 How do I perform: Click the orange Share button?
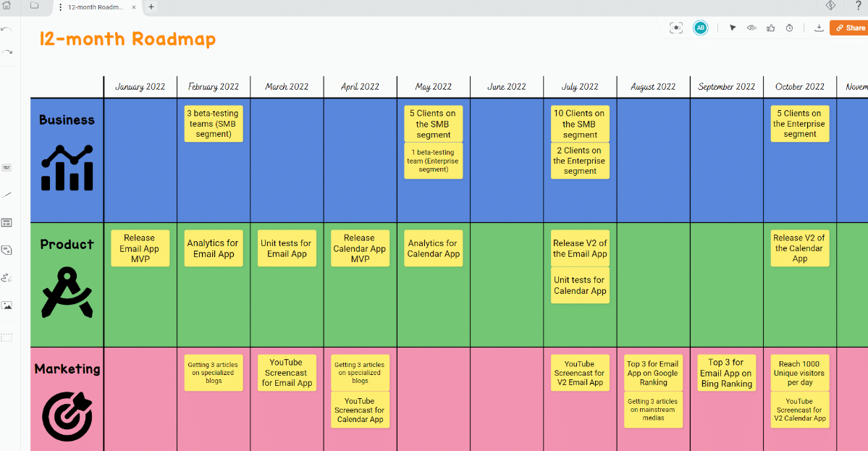[849, 28]
